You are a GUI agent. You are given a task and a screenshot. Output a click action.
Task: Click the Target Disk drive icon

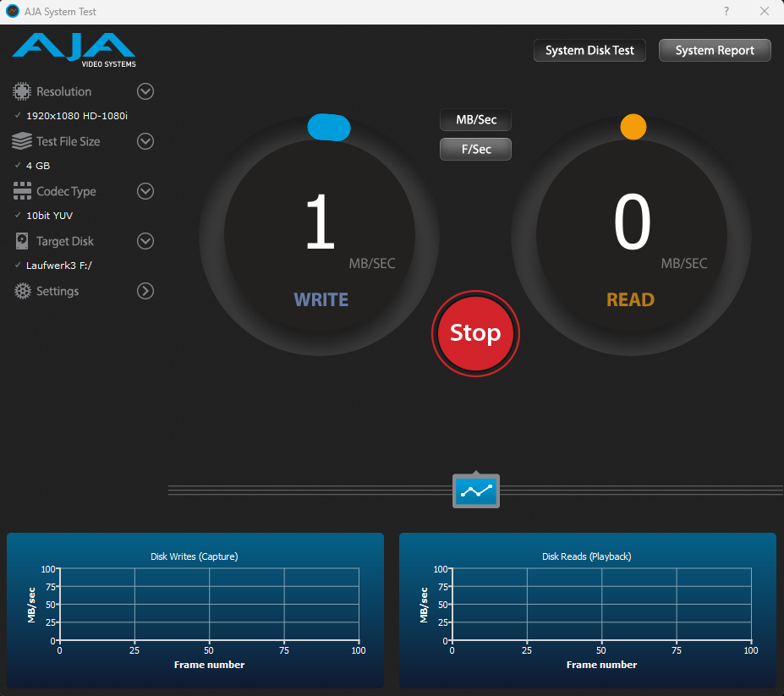22,241
